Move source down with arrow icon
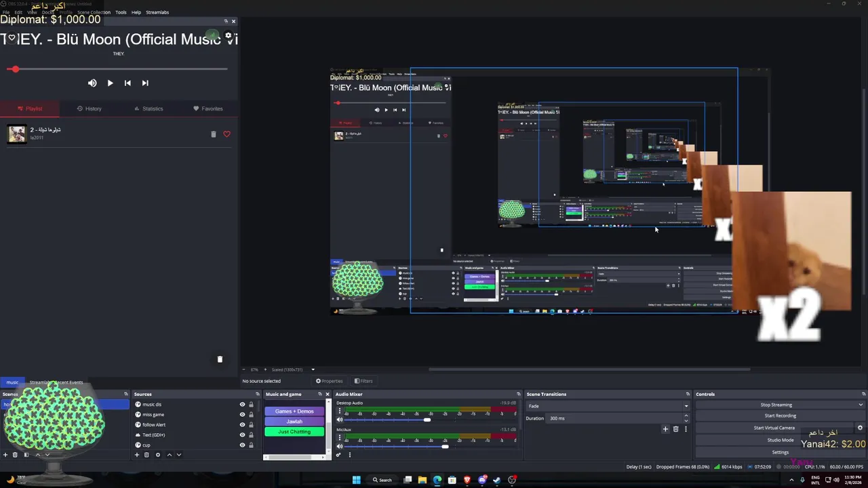Viewport: 868px width, 488px height. (179, 455)
